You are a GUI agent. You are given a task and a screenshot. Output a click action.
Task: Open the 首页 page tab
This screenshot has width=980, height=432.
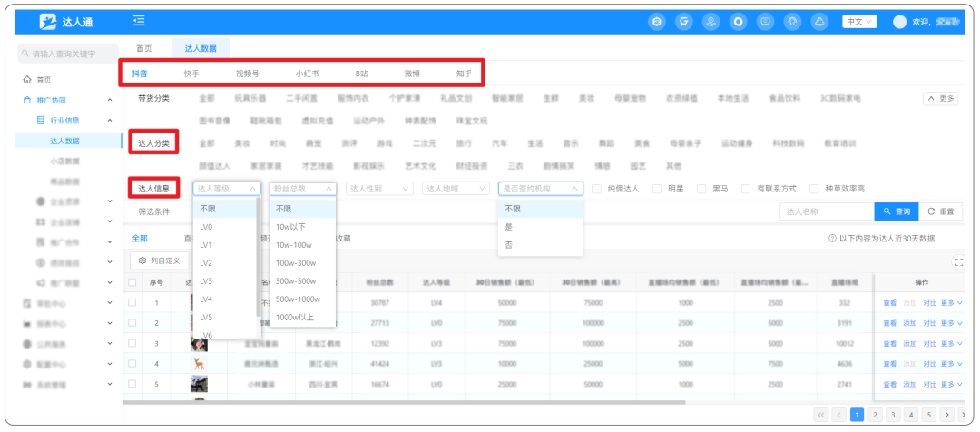tap(144, 48)
